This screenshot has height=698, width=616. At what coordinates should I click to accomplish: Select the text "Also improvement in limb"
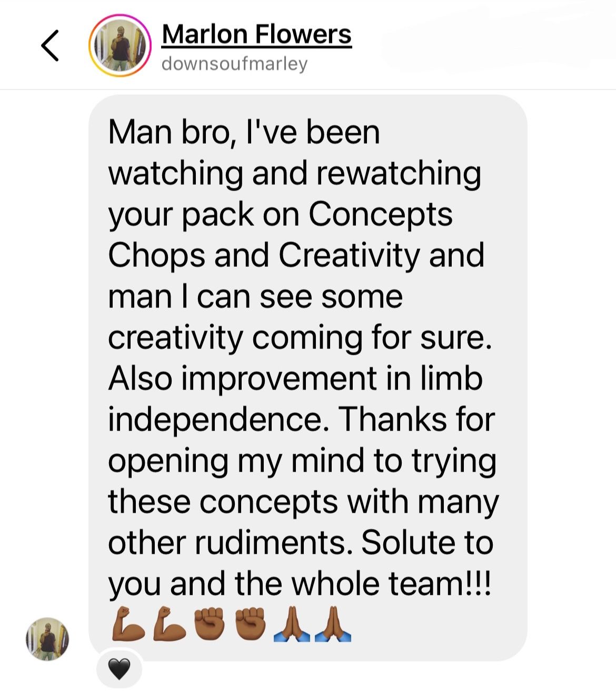coord(295,378)
